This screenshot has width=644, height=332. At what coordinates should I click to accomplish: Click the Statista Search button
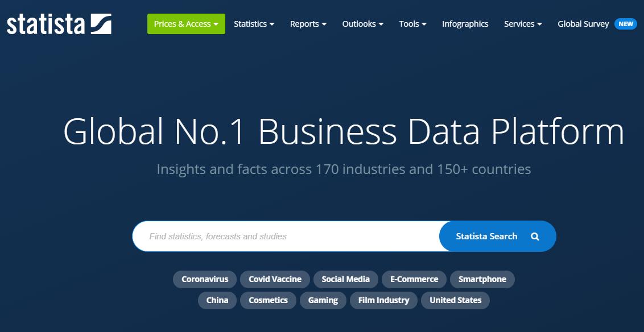497,236
